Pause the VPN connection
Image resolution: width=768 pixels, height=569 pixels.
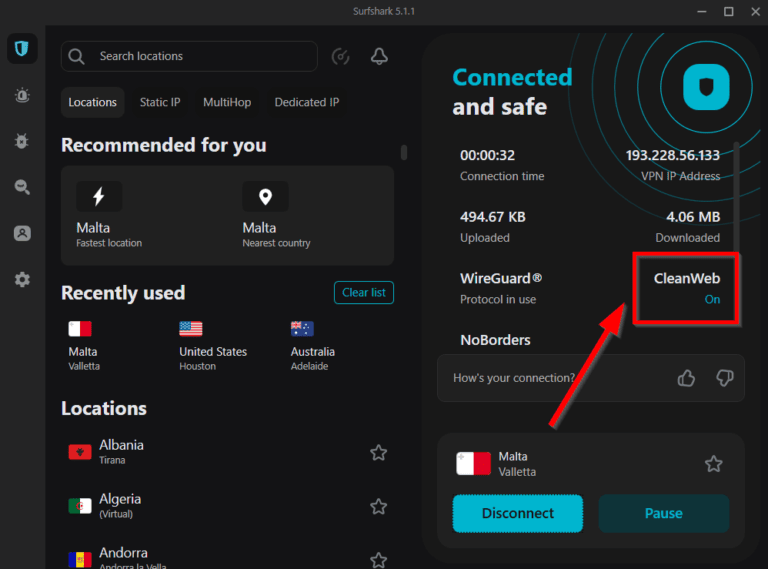click(x=663, y=513)
